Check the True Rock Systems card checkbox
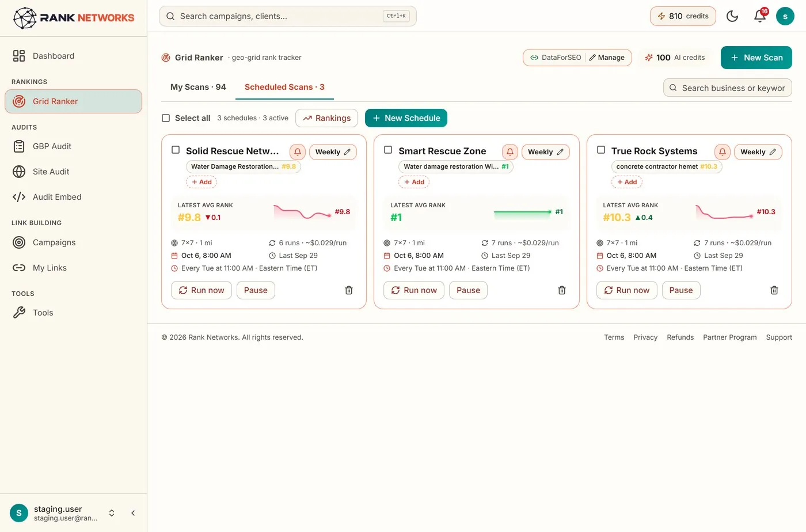806x532 pixels. [601, 150]
